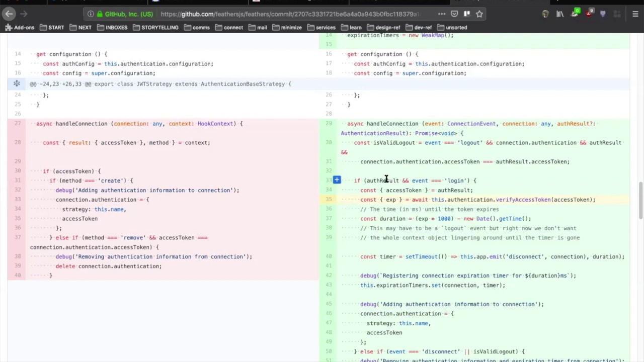Open the START bookmarks folder

click(x=52, y=28)
